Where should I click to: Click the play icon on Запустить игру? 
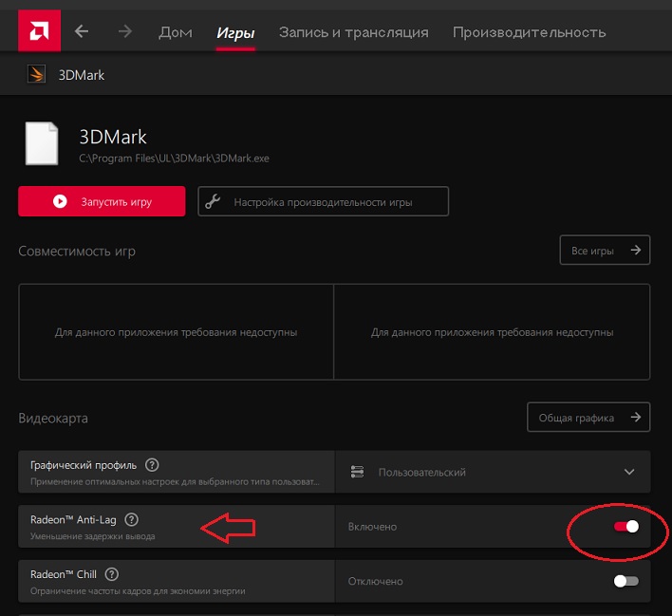60,201
